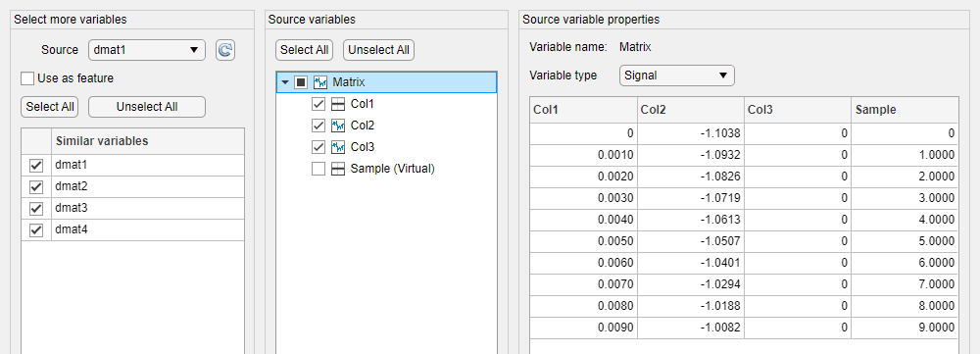Toggle the Use as feature checkbox

tap(26, 78)
